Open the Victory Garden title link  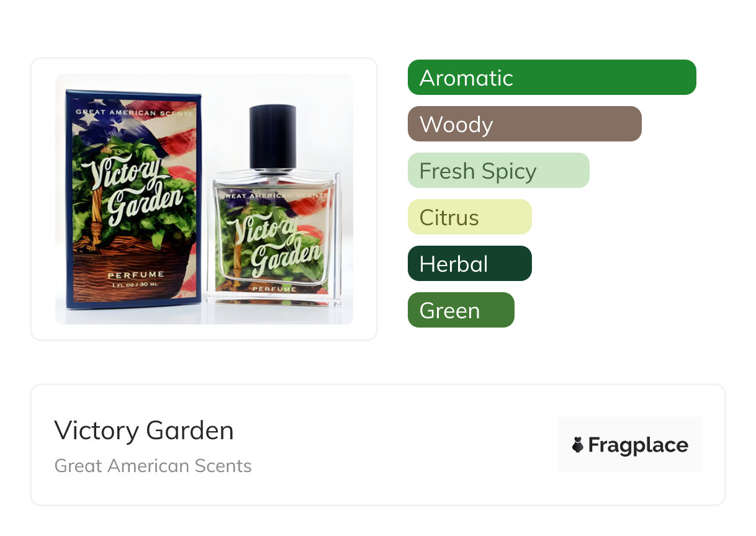144,431
